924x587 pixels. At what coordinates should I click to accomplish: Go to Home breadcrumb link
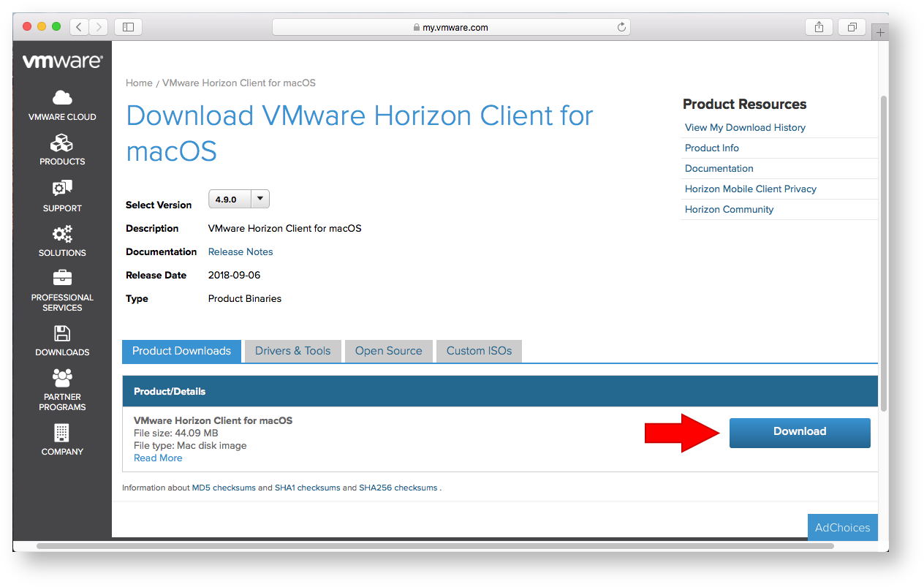coord(139,83)
